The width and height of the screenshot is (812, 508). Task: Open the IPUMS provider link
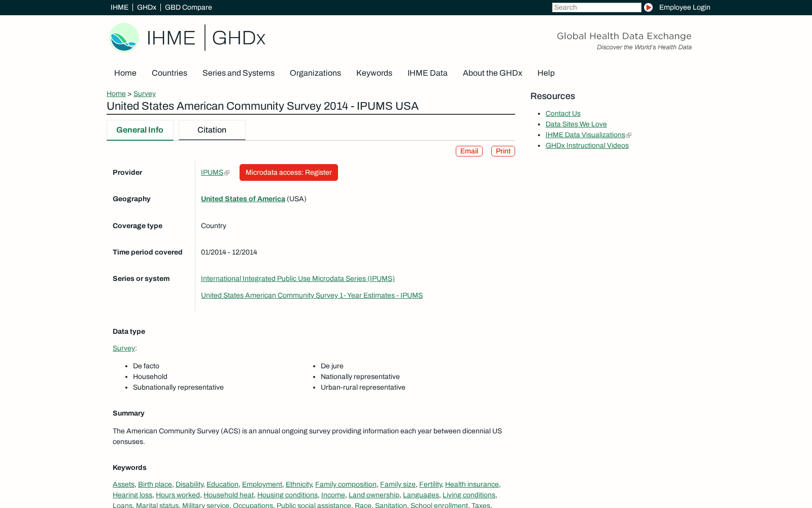pyautogui.click(x=212, y=172)
